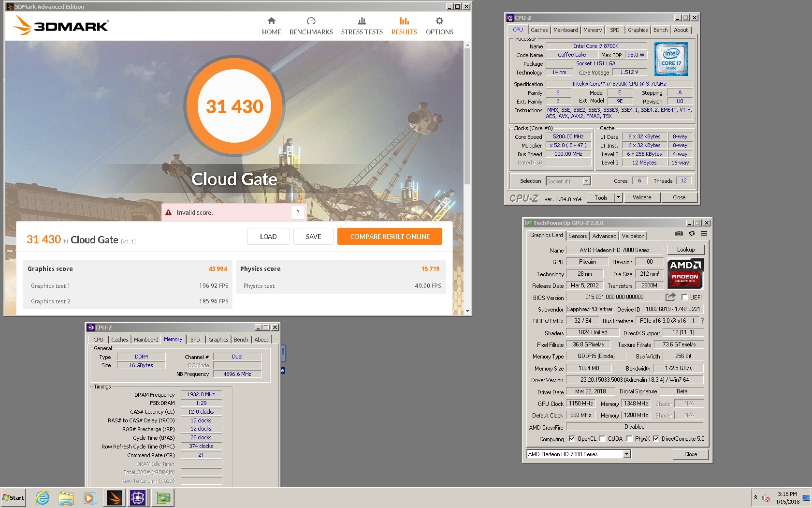812x508 pixels.
Task: Click the Bus Interface question mark in GPU-Z
Action: [702, 321]
